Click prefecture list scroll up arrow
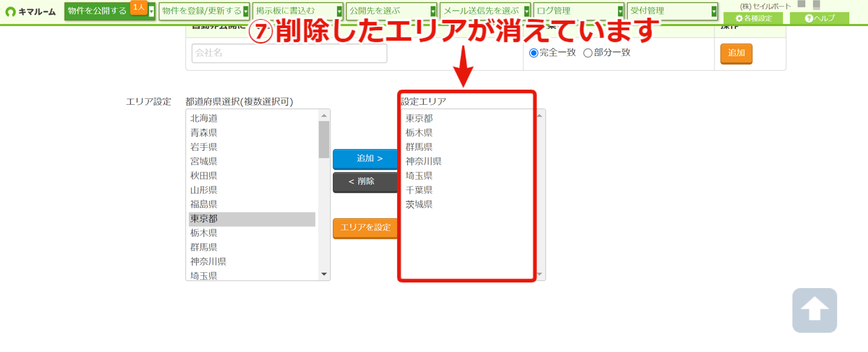Viewport: 868px width, 352px height. coord(324,115)
